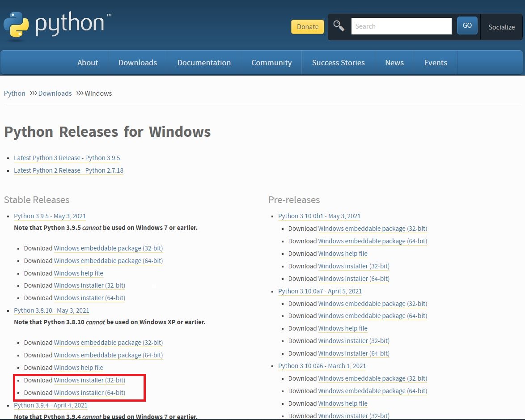
Task: Open the Socialize dropdown menu
Action: pyautogui.click(x=501, y=27)
